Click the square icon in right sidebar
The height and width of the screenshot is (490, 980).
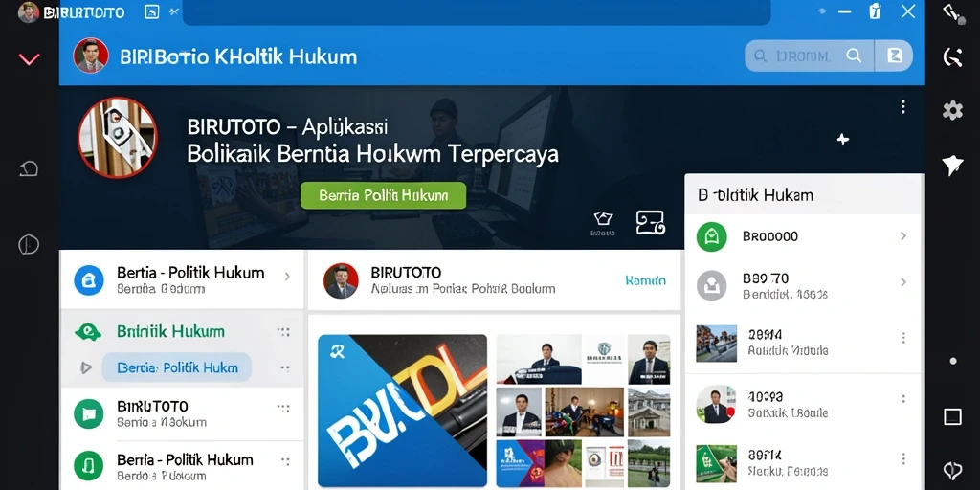952,417
